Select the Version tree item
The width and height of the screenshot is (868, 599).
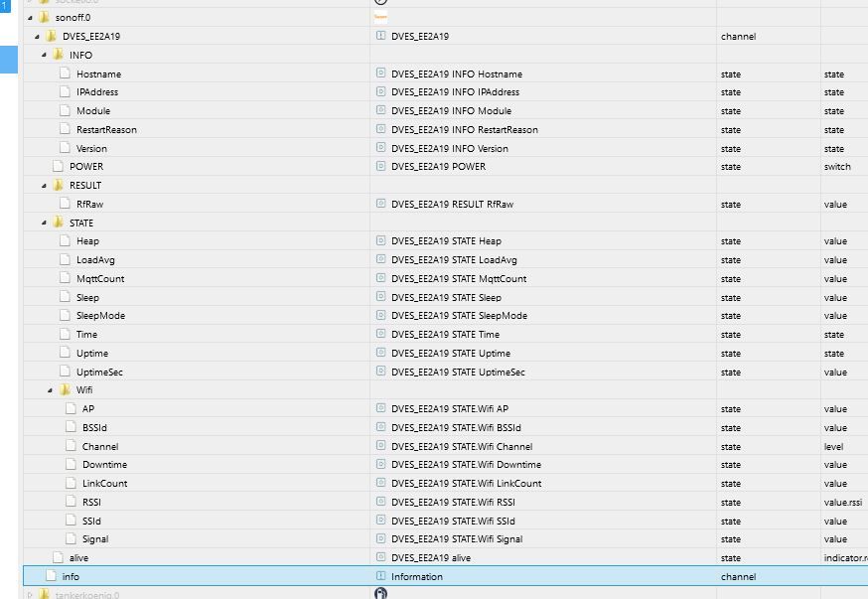[92, 148]
